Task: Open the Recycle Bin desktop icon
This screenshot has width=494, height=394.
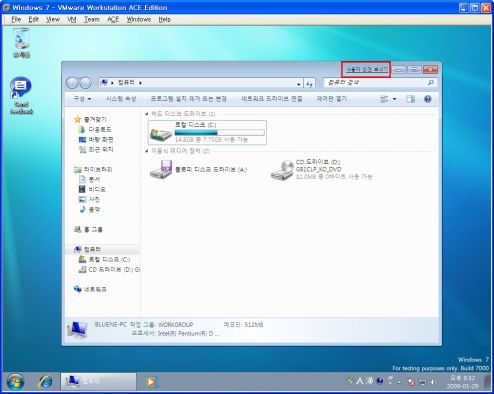Action: (x=22, y=43)
